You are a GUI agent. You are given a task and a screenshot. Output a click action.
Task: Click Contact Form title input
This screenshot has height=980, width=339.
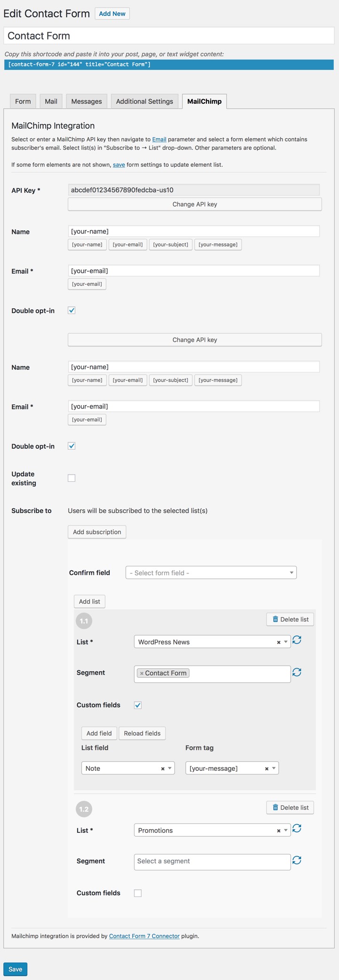click(169, 36)
